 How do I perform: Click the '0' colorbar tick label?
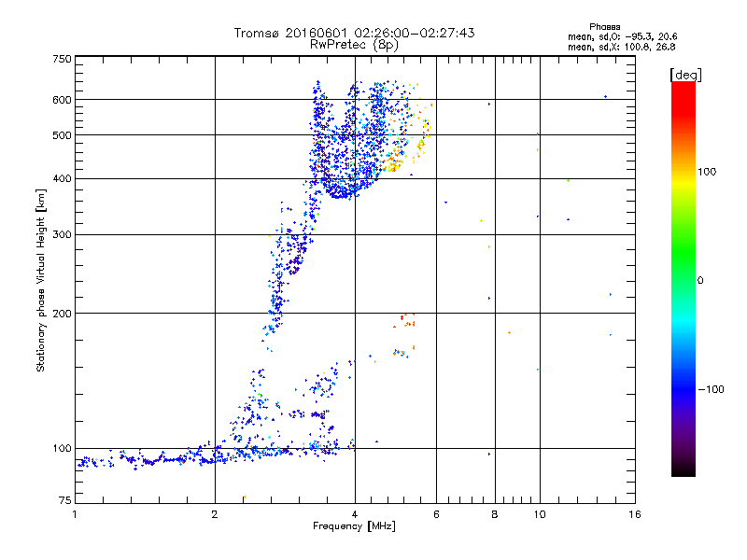point(700,280)
